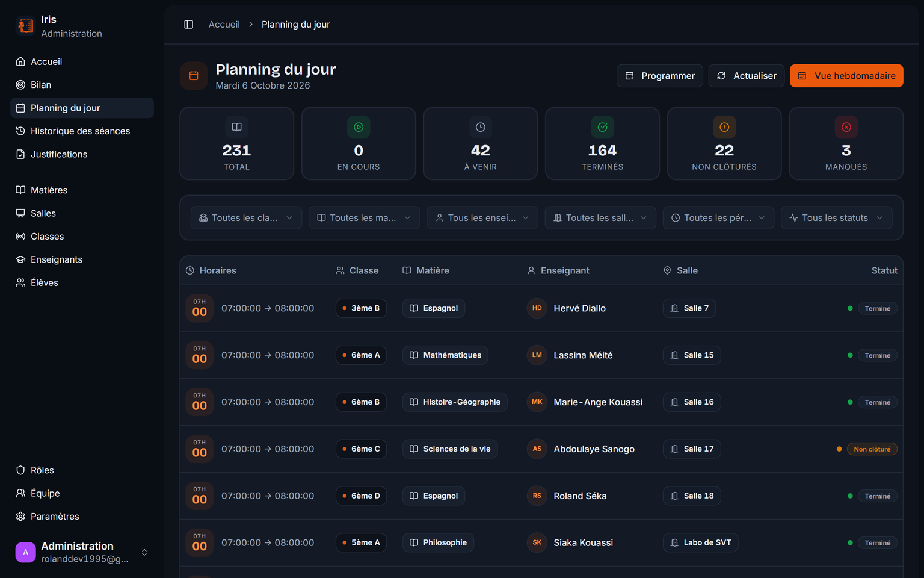Open the Toutes les périodes filter

(718, 218)
